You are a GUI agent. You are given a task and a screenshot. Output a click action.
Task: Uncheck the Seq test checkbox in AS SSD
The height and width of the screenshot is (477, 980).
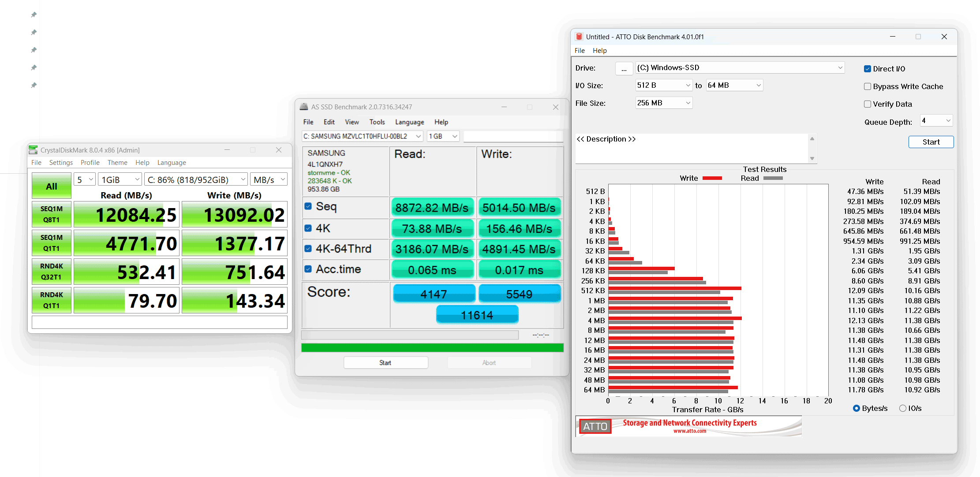[x=308, y=206]
